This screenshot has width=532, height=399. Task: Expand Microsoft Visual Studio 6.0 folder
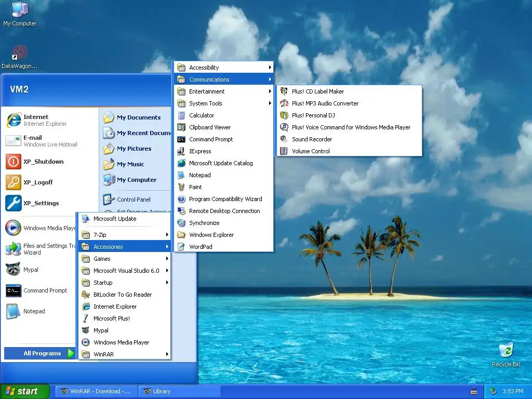[125, 270]
